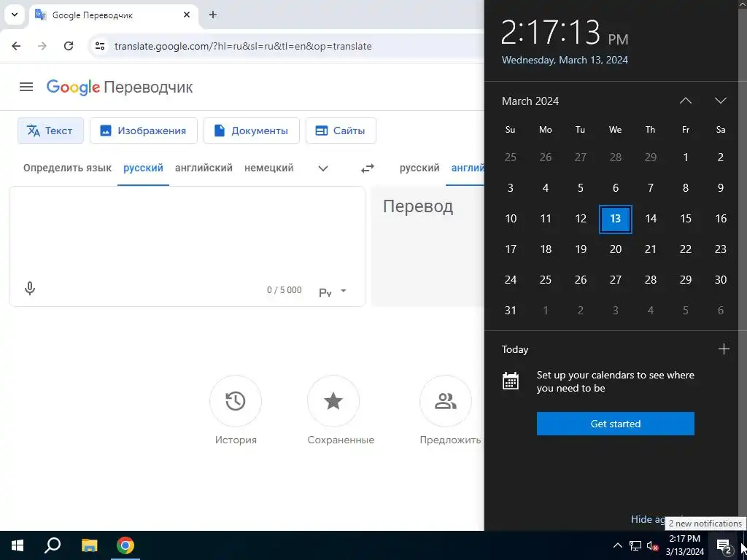This screenshot has height=560, width=747.
Task: Open a new browser tab
Action: coord(213,15)
